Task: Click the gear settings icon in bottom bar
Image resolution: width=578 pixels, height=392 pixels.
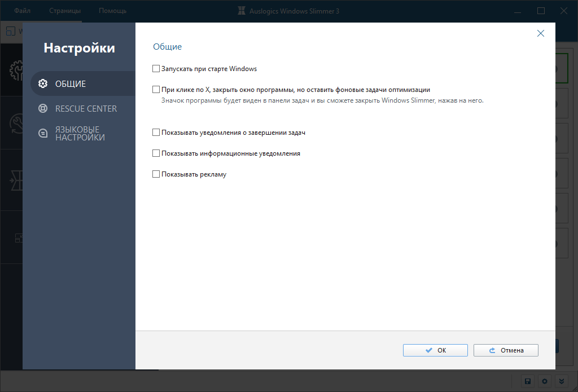Action: point(545,381)
